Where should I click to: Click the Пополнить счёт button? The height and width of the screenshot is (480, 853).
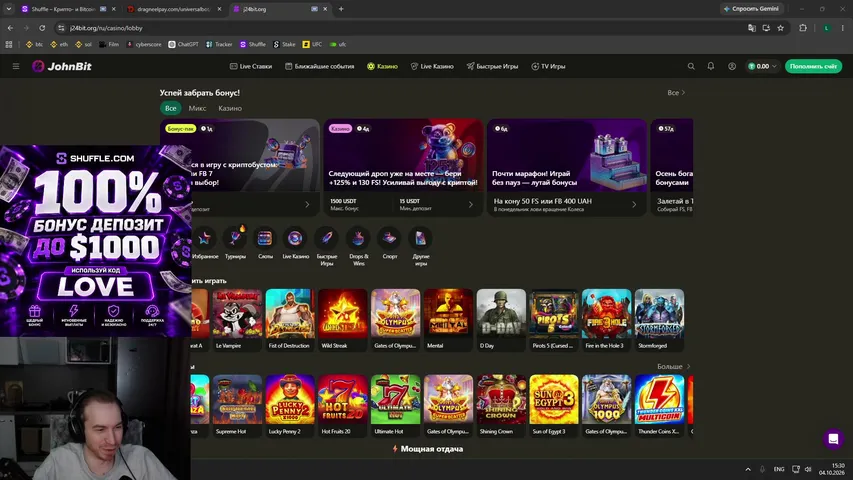tap(813, 66)
